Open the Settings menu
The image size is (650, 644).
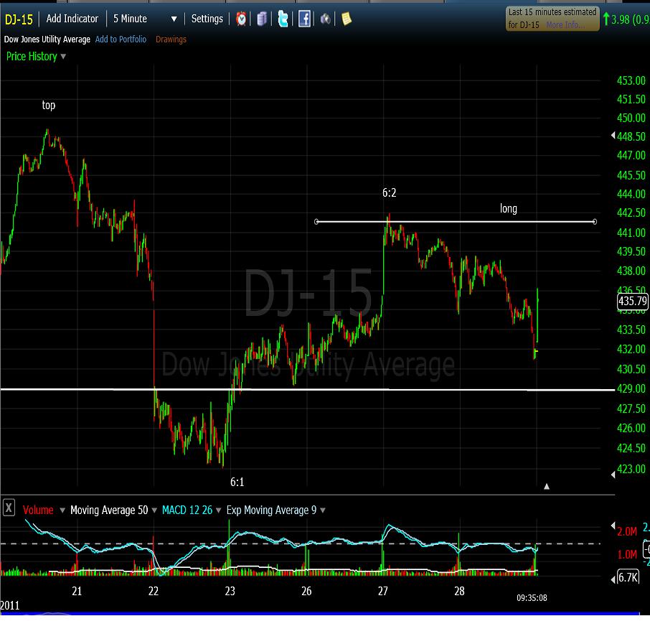207,19
